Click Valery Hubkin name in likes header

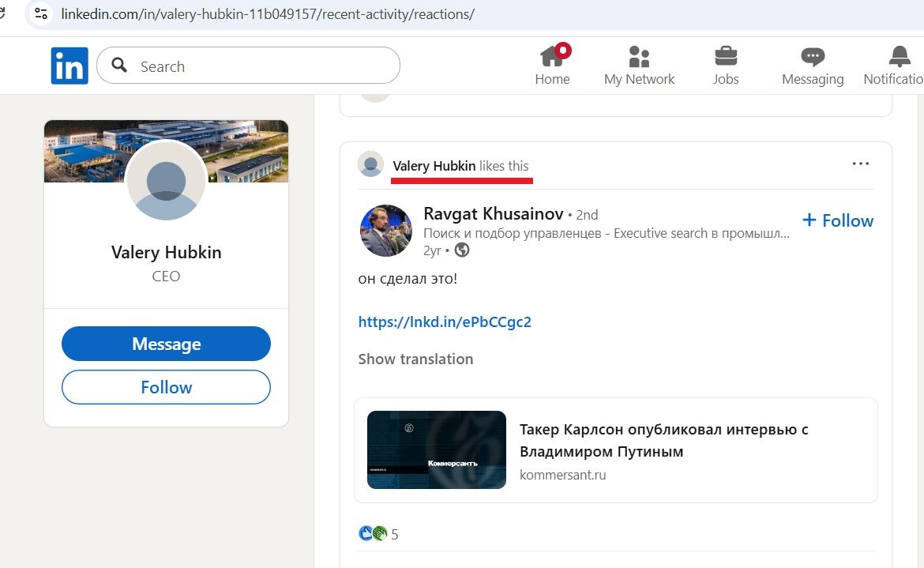[x=434, y=166]
